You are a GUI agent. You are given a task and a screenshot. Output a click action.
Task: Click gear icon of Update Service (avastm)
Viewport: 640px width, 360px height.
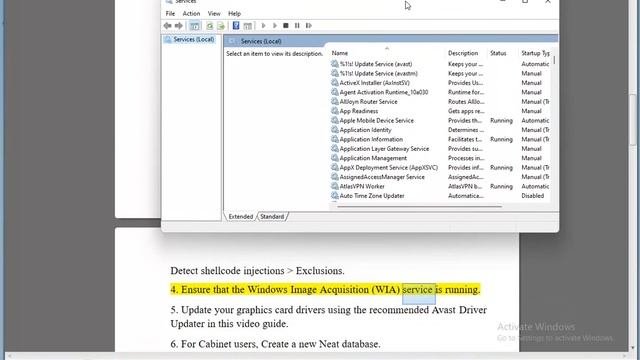[x=335, y=73]
